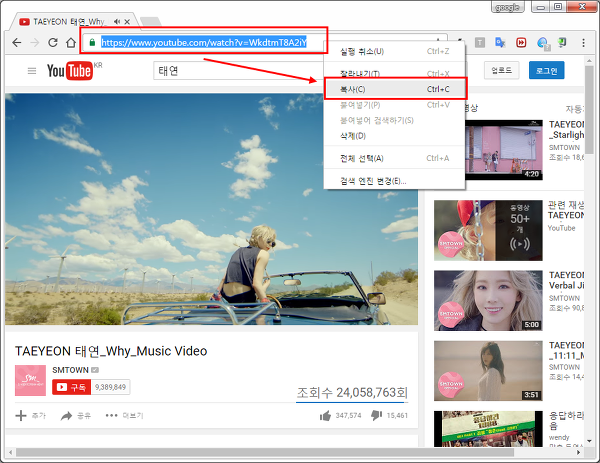Reload the page with refresh icon
The image size is (600, 463).
53,42
